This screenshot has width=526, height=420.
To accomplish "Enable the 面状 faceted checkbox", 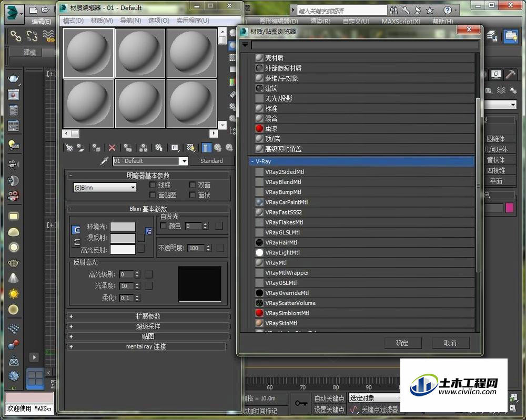I will click(x=192, y=194).
